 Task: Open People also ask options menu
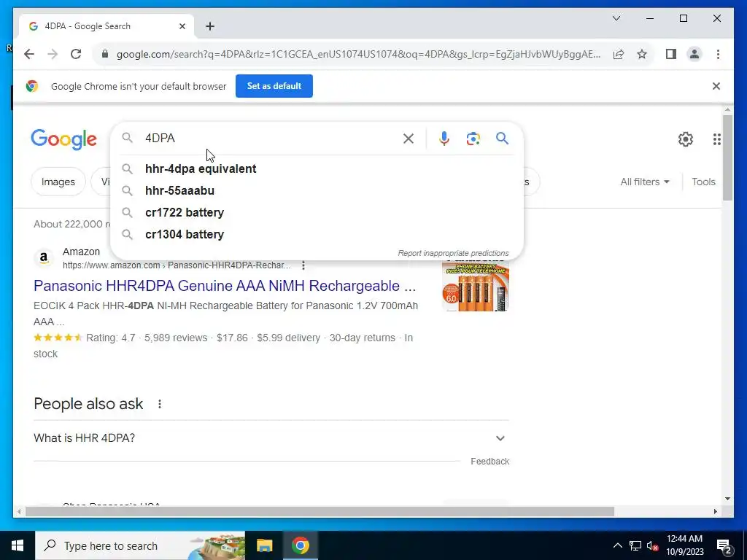[160, 404]
